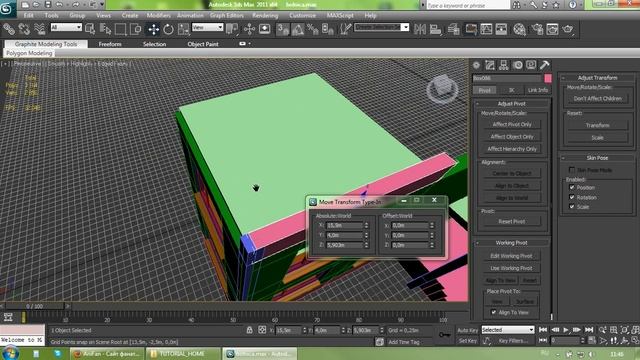Open the Select by Name tool

tap(105, 29)
